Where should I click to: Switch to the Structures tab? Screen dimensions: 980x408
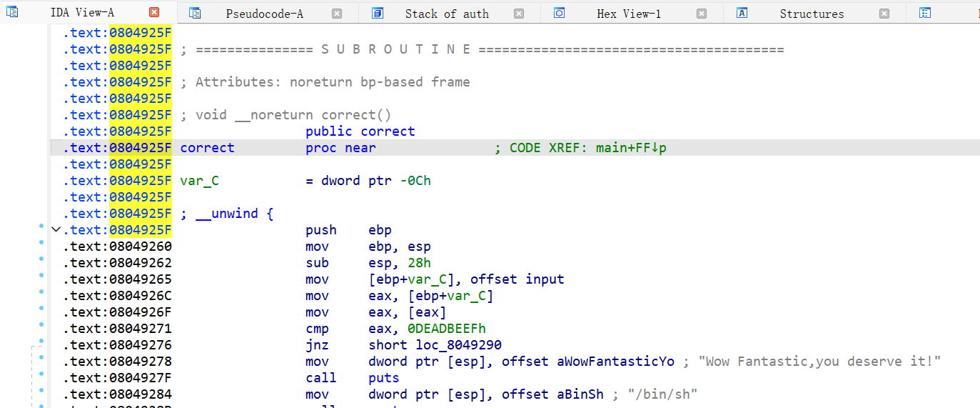(x=812, y=14)
